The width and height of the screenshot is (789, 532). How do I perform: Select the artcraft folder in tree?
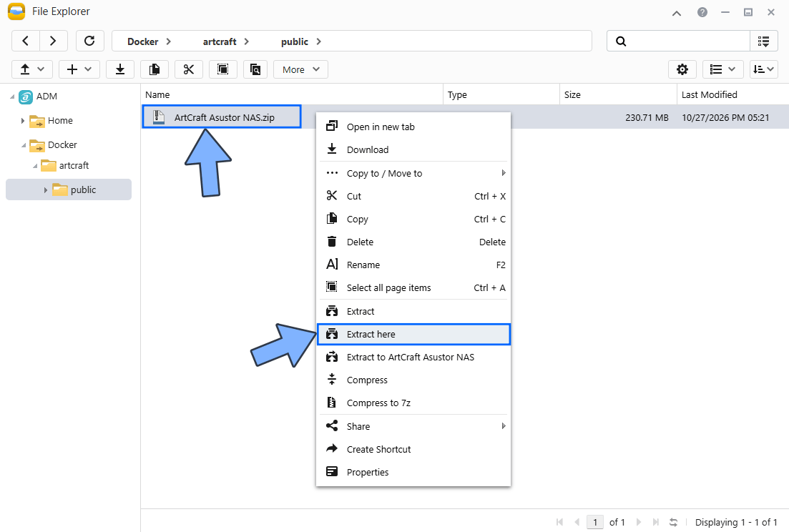coord(74,165)
